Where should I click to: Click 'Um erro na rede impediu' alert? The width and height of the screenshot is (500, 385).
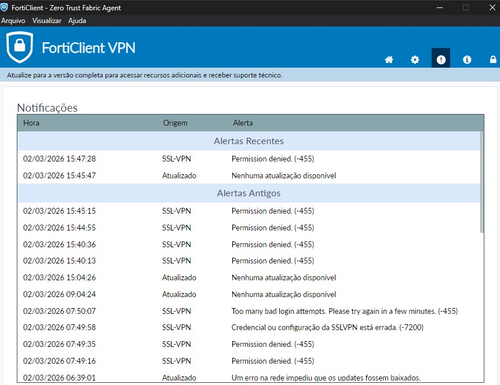coord(326,378)
